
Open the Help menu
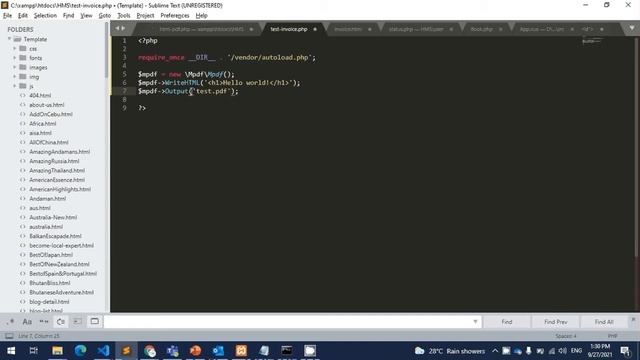point(202,16)
